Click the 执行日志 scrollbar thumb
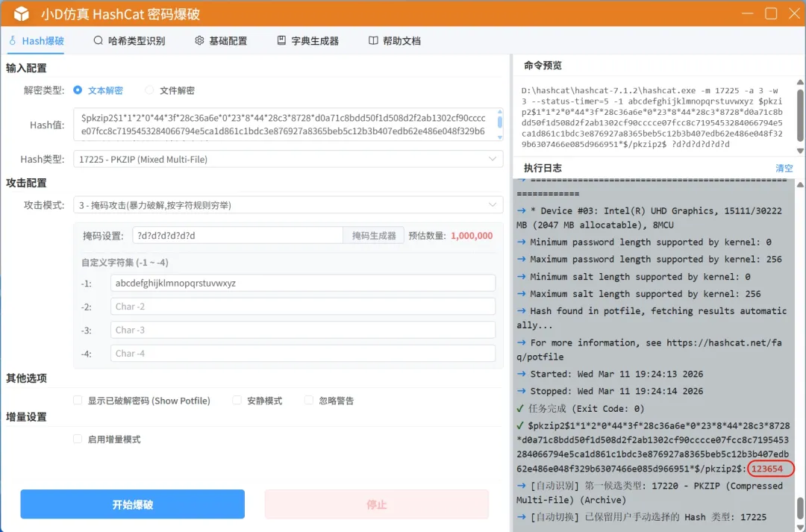The height and width of the screenshot is (532, 806). (800, 508)
